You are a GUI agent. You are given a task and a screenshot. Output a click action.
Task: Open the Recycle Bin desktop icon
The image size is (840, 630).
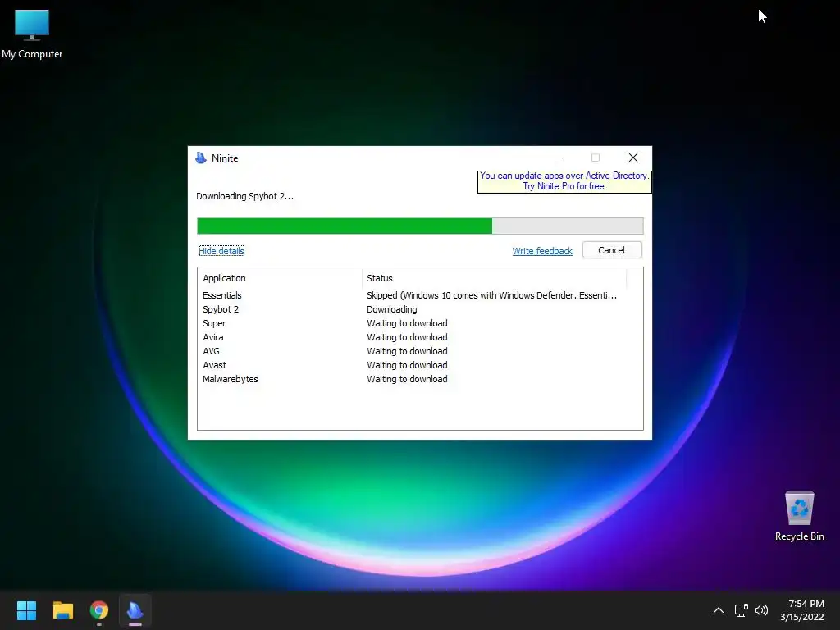coord(799,516)
